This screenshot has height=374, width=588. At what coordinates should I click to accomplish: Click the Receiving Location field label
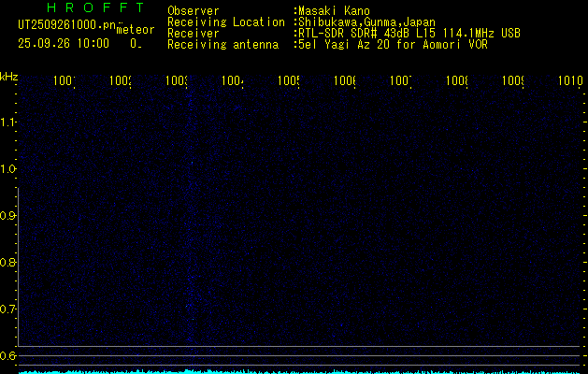click(x=226, y=22)
